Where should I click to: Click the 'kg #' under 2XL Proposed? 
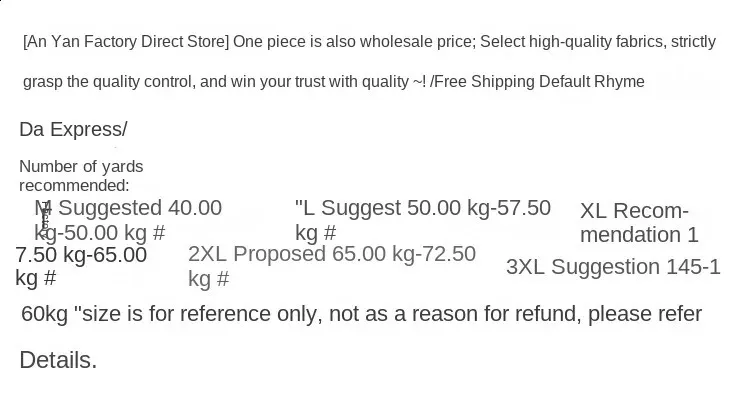[209, 278]
